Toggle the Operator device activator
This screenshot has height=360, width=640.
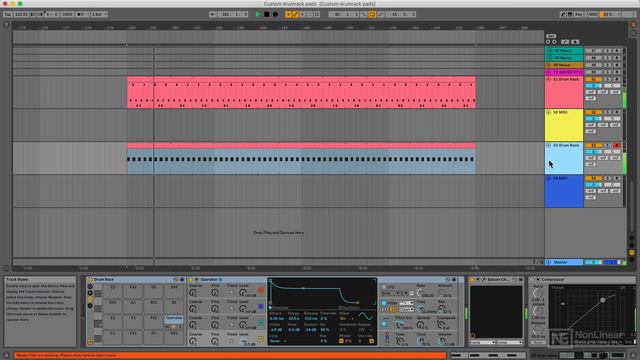click(x=190, y=280)
